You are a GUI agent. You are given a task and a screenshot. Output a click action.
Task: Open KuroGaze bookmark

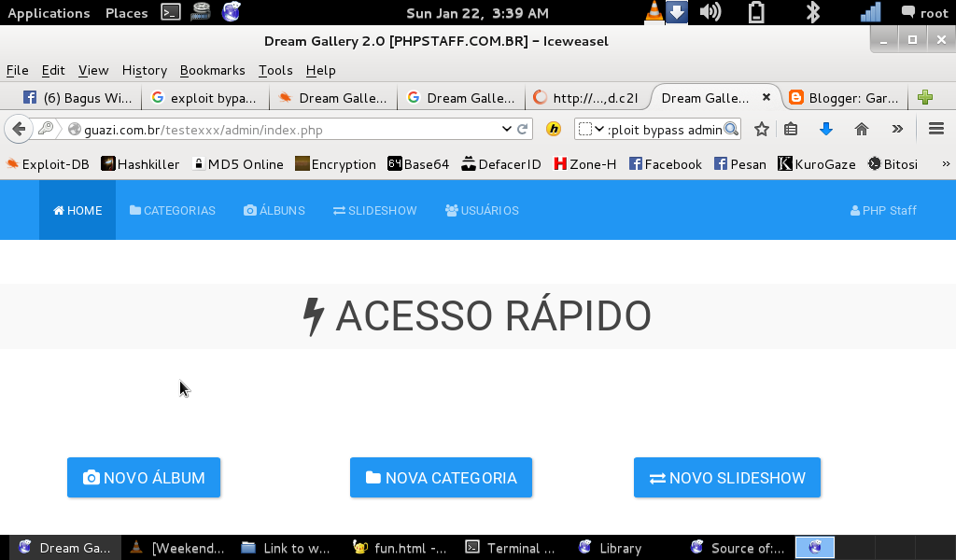(816, 164)
